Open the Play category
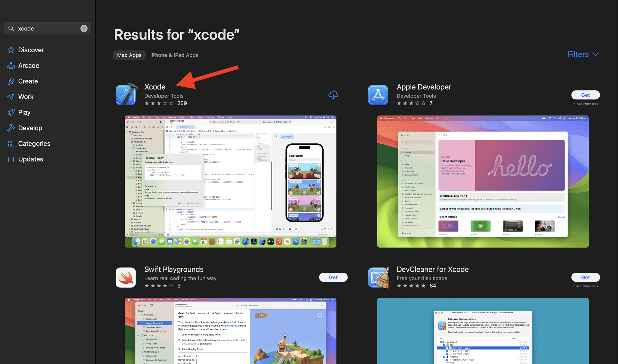618x364 pixels. (x=24, y=112)
